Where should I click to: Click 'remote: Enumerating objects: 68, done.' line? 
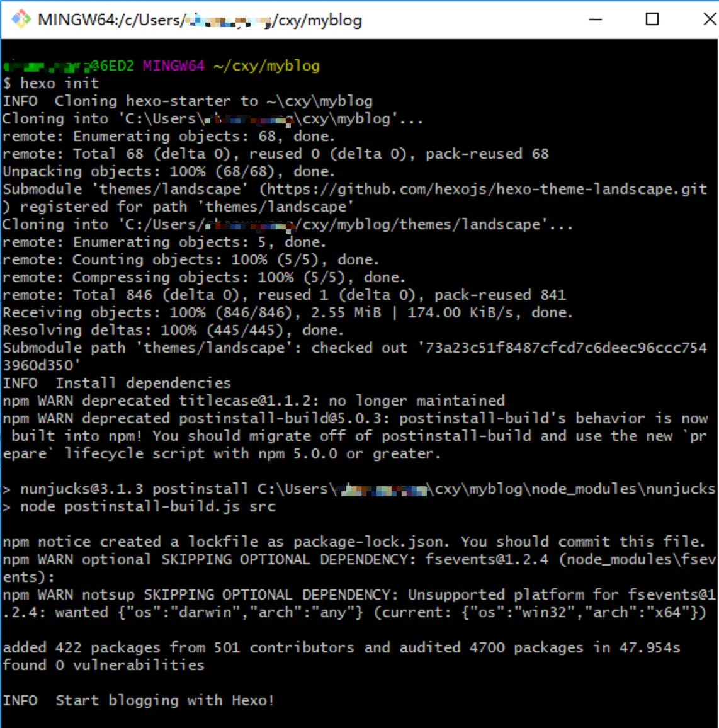[169, 137]
